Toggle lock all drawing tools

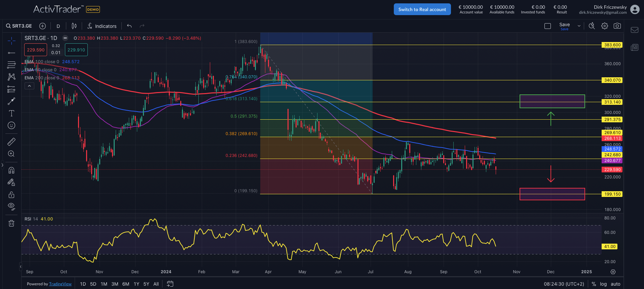(x=11, y=195)
